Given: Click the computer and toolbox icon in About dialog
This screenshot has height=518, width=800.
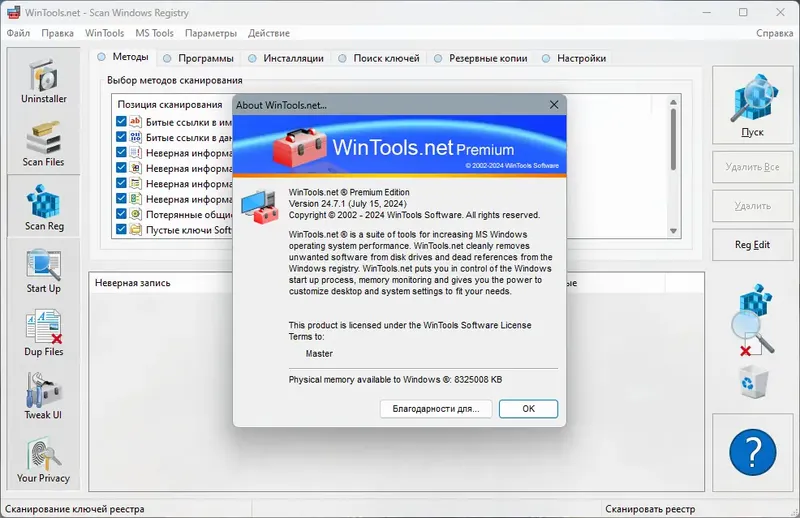Looking at the screenshot, I should pos(260,207).
